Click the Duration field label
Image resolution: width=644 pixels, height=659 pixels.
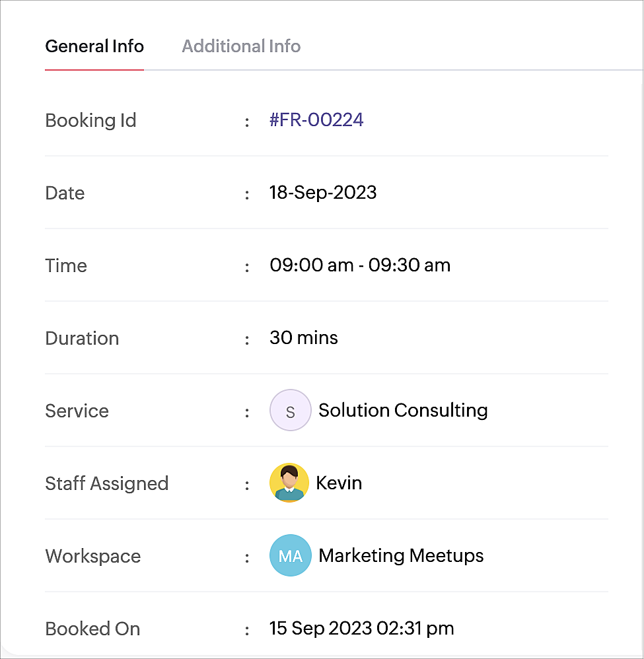coord(82,338)
